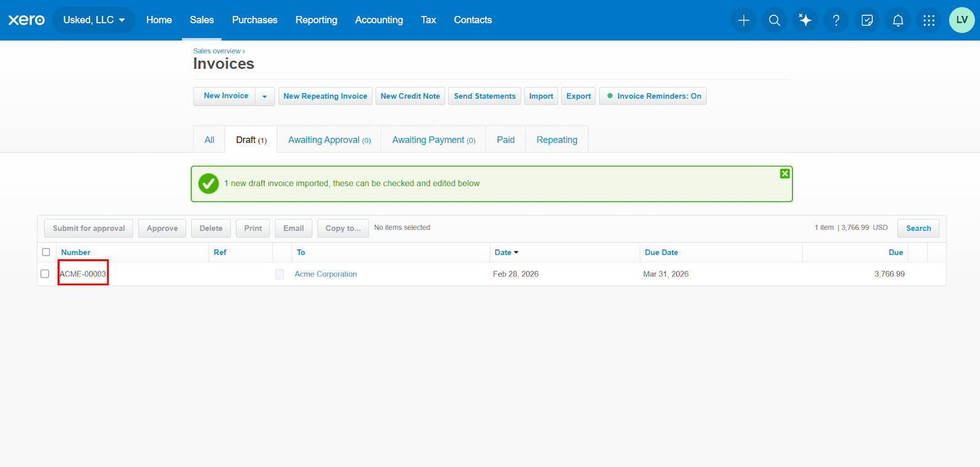Image resolution: width=980 pixels, height=467 pixels.
Task: Click the New Credit Note button
Action: pyautogui.click(x=410, y=96)
